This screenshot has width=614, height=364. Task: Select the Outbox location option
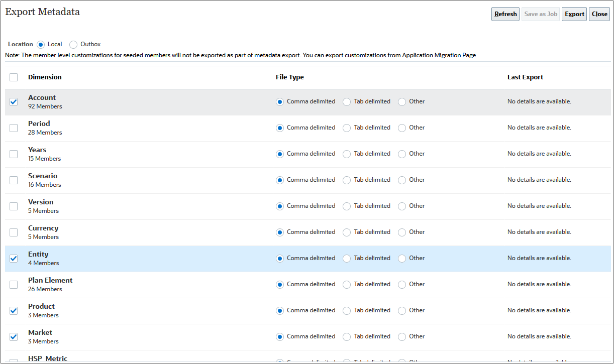(73, 44)
